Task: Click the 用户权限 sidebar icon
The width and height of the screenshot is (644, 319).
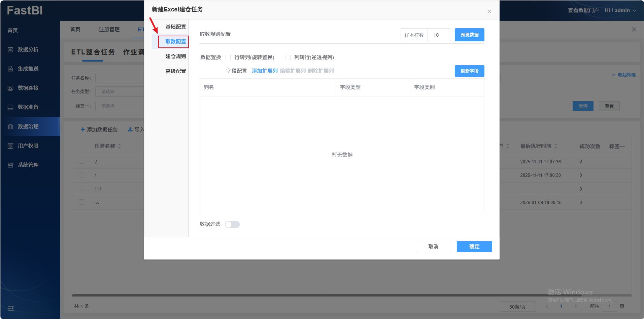Action: 10,146
